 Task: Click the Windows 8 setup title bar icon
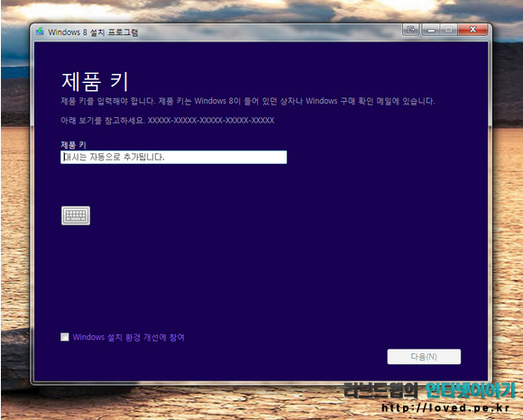point(41,32)
